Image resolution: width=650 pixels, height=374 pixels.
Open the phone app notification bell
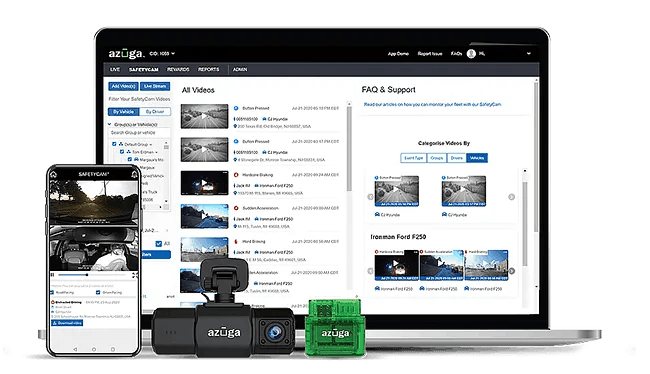tap(134, 175)
